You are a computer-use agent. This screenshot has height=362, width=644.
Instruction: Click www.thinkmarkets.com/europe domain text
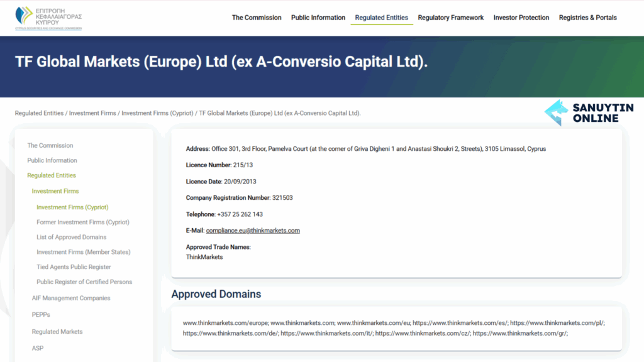pos(226,323)
